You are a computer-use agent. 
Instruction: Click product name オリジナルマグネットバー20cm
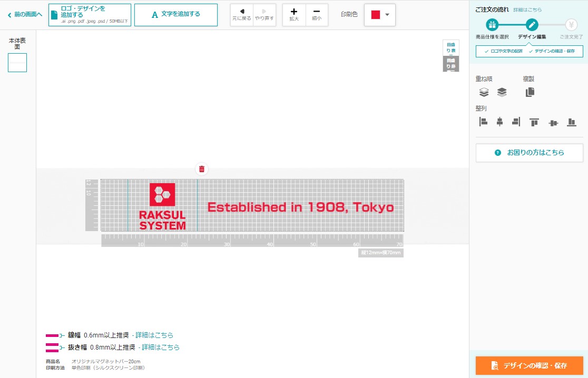click(106, 362)
